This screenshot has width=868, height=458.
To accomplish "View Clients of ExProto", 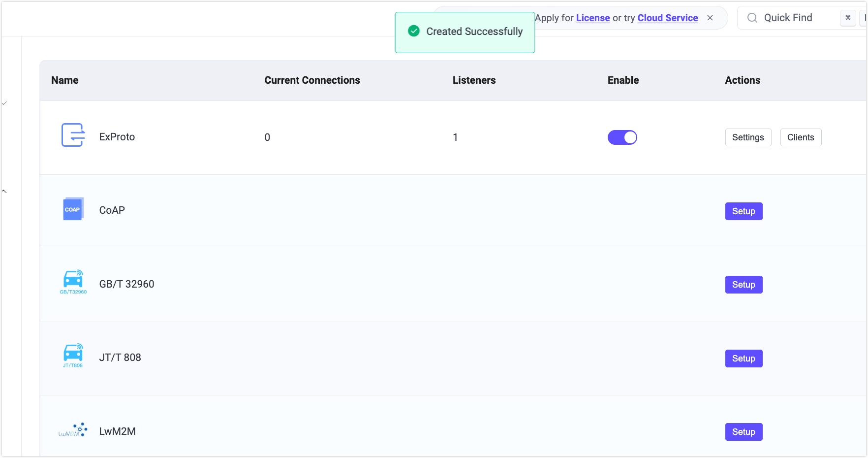I will click(x=801, y=137).
